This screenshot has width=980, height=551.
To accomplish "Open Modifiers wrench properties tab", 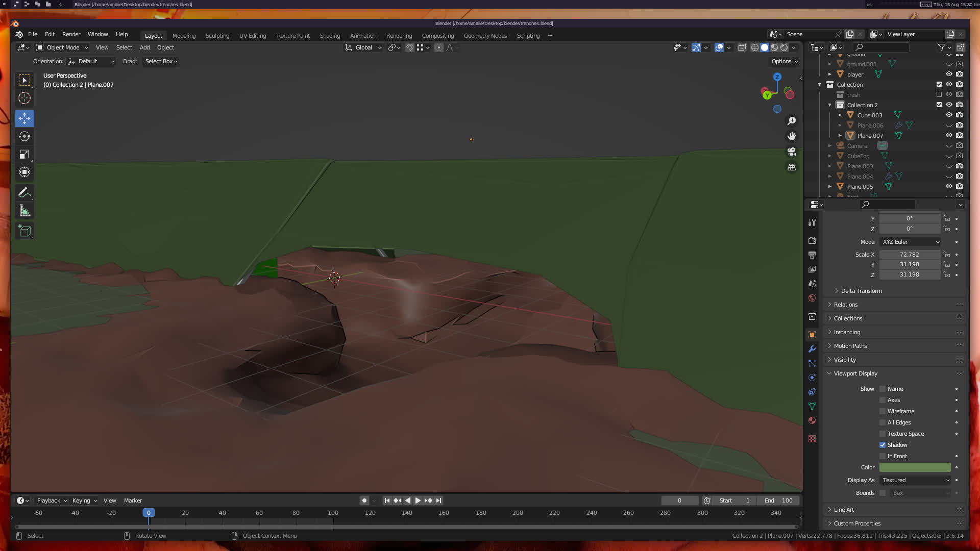I will 812,349.
